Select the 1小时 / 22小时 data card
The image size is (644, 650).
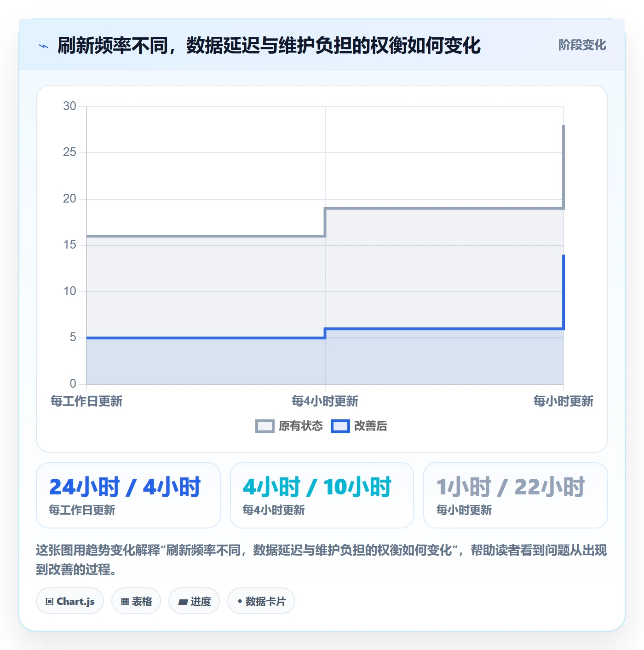(x=516, y=495)
